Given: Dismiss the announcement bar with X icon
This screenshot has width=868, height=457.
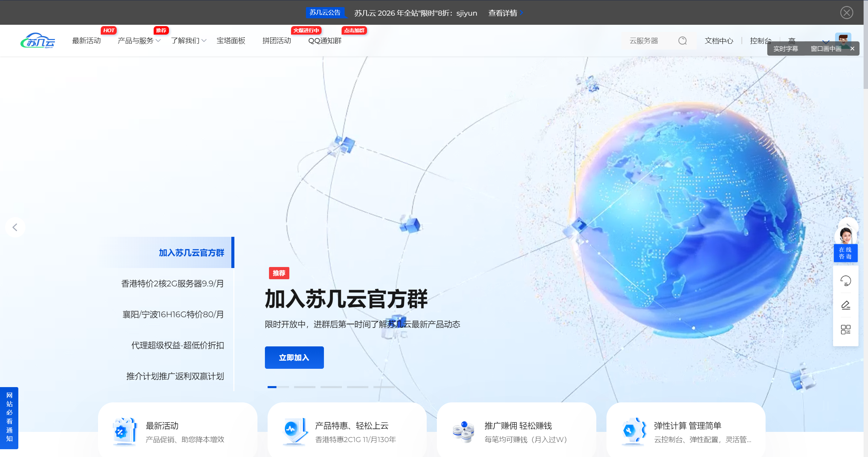Looking at the screenshot, I should [x=846, y=13].
